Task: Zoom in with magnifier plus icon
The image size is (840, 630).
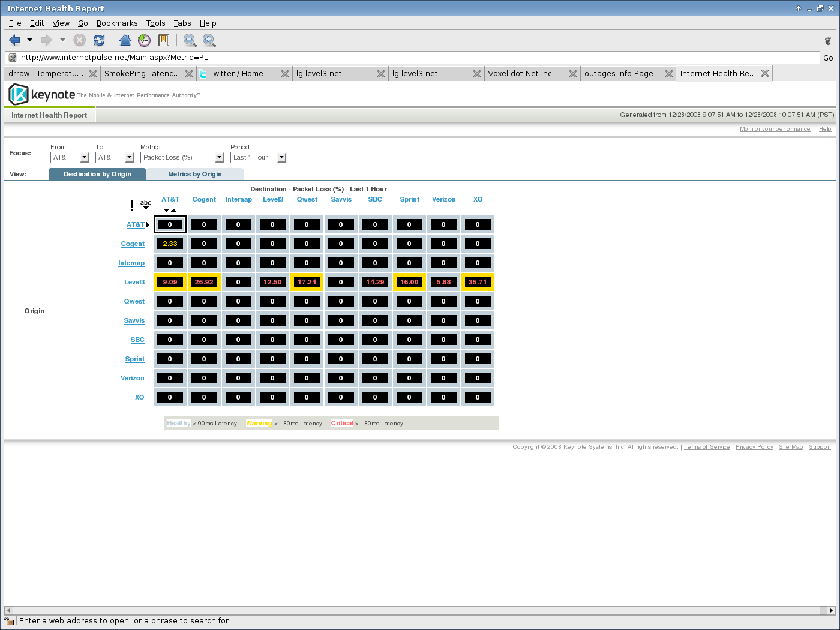Action: (x=209, y=40)
